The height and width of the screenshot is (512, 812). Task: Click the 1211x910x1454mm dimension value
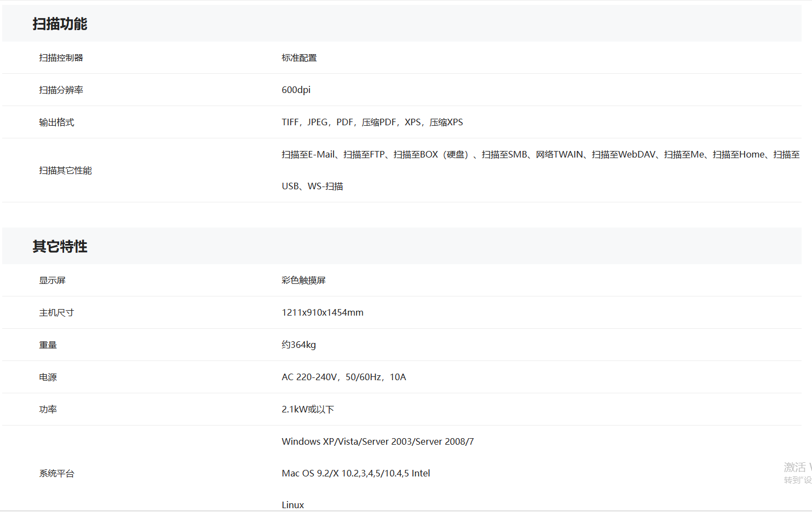(x=322, y=313)
